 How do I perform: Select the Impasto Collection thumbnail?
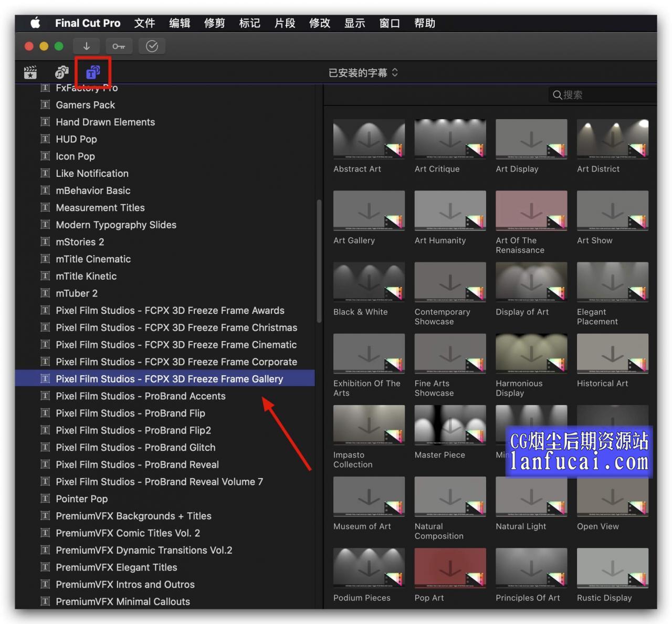[x=369, y=425]
